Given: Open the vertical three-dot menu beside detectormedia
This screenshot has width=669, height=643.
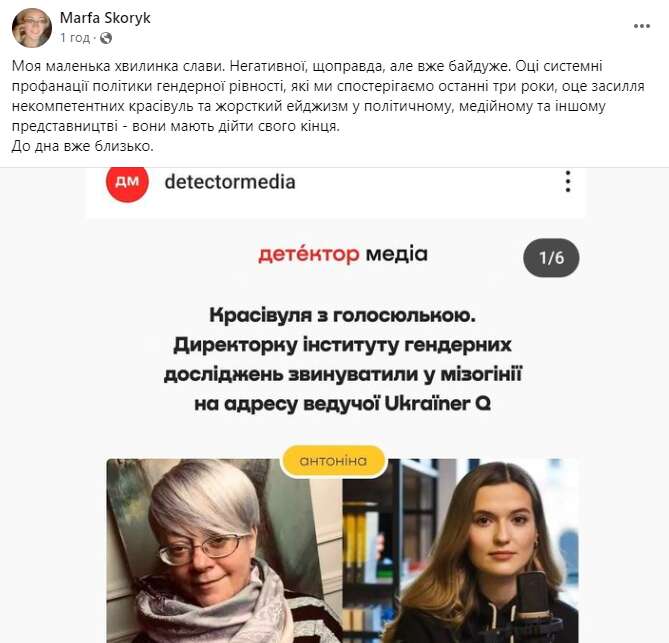Looking at the screenshot, I should [x=567, y=182].
